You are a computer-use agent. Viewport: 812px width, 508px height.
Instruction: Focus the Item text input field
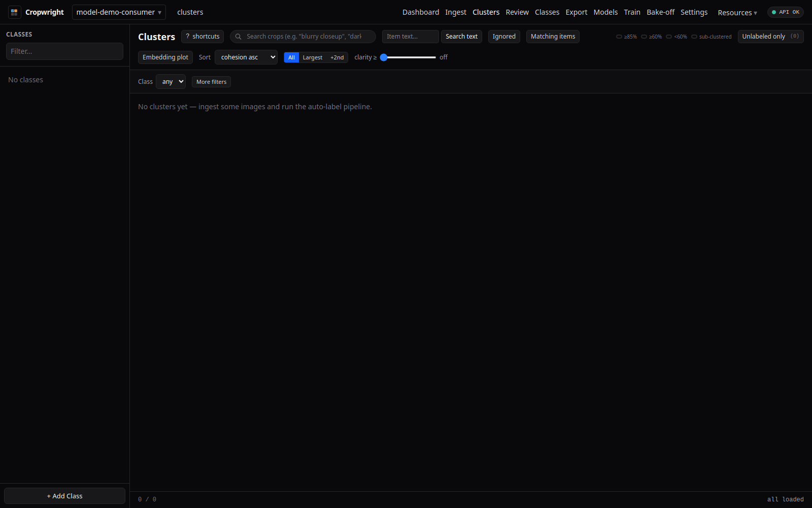tap(411, 37)
